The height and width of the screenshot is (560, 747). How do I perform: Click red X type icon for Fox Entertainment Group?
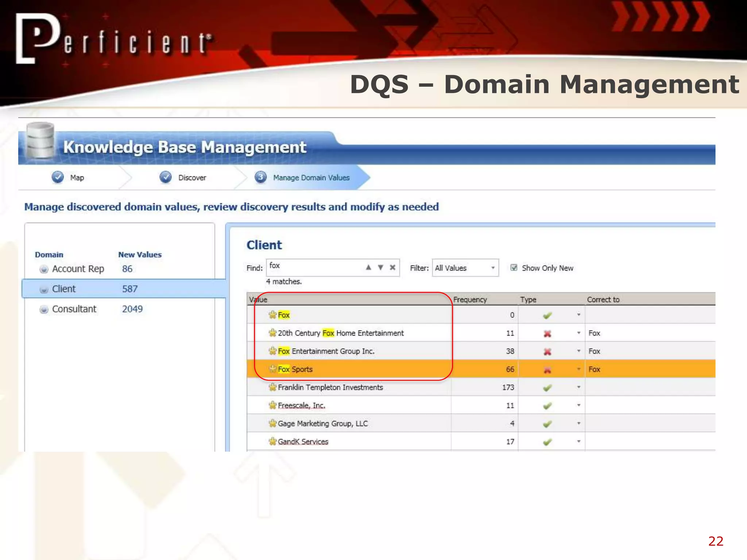point(547,352)
